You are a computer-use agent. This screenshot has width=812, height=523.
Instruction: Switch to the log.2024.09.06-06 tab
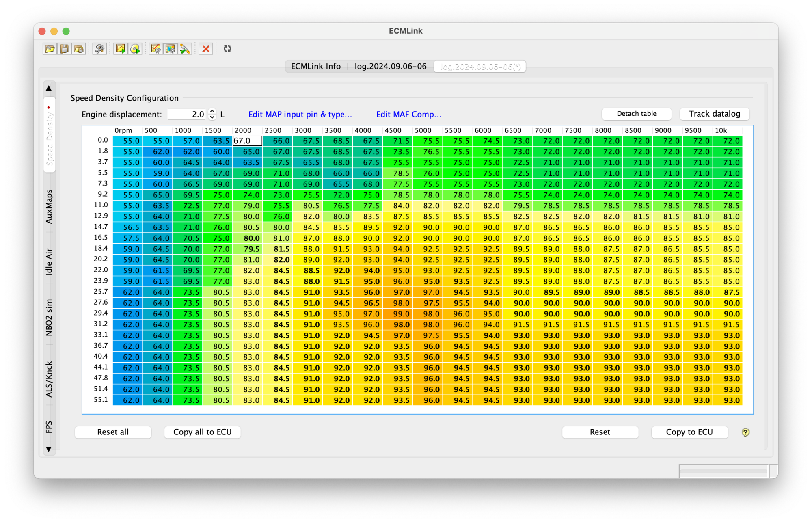[390, 66]
